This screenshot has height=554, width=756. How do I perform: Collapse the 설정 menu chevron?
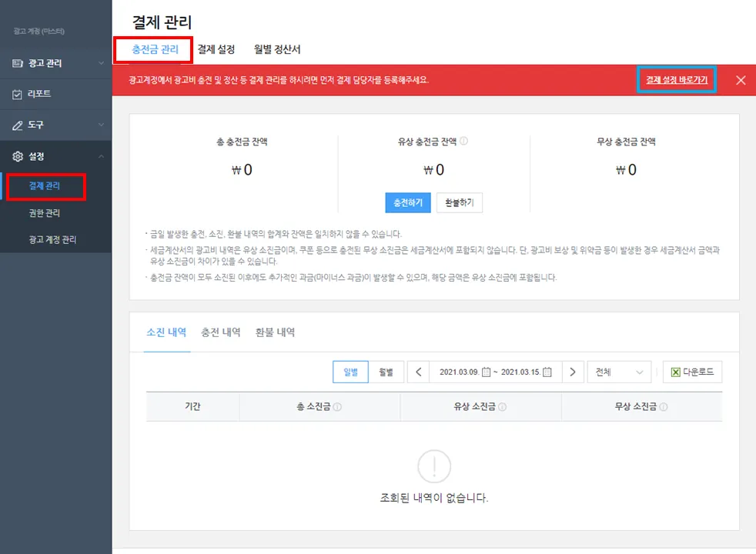coord(101,156)
